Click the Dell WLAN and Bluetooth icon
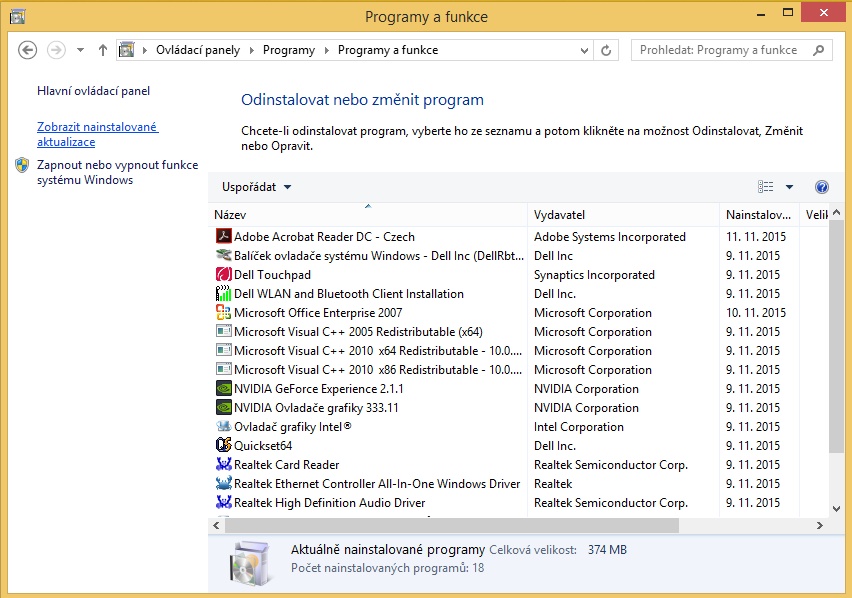The width and height of the screenshot is (852, 598). point(224,294)
